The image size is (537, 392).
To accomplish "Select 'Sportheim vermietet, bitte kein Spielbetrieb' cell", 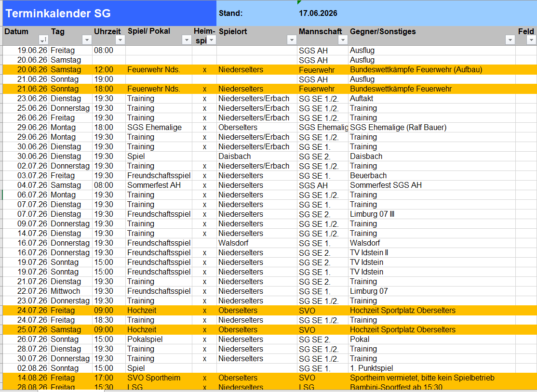I will 431,378.
